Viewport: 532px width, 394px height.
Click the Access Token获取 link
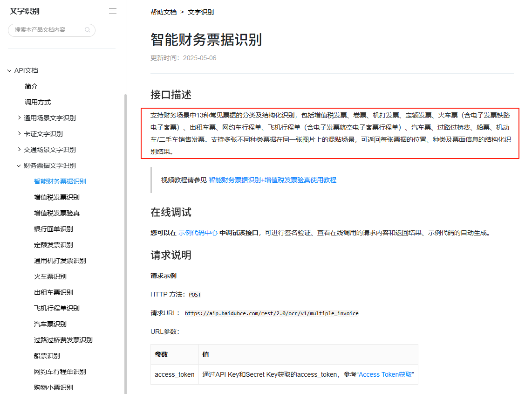(386, 374)
